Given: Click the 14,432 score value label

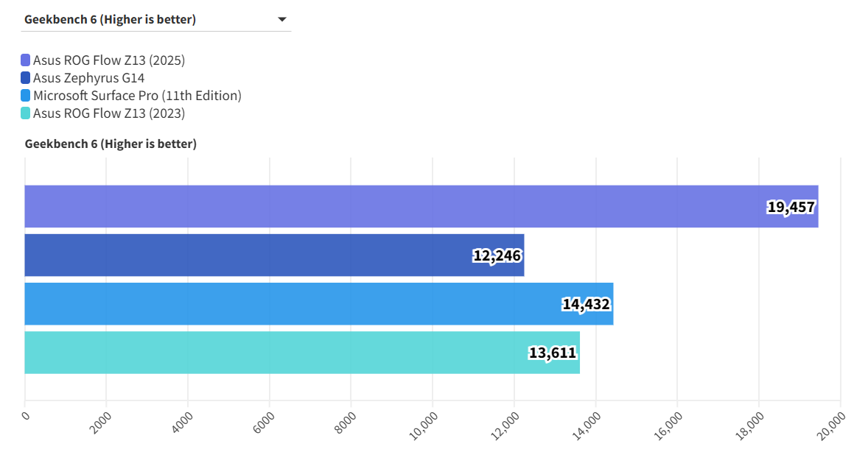Looking at the screenshot, I should (x=586, y=305).
